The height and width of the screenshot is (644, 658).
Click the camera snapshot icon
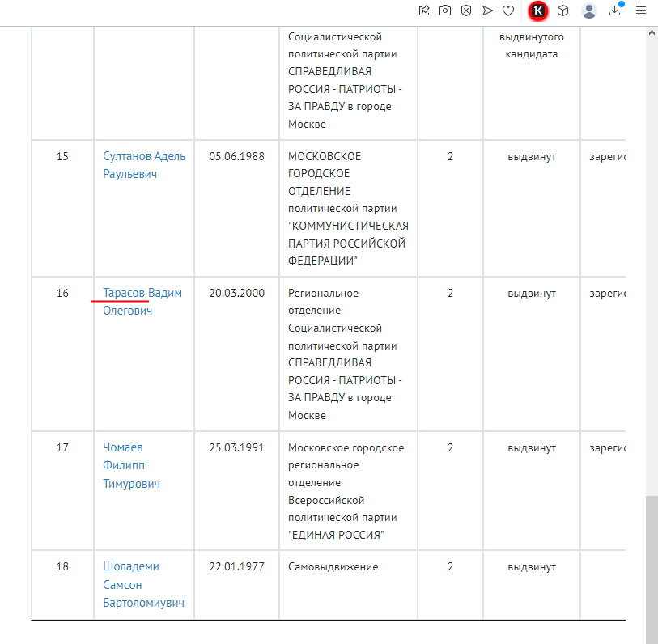[445, 11]
